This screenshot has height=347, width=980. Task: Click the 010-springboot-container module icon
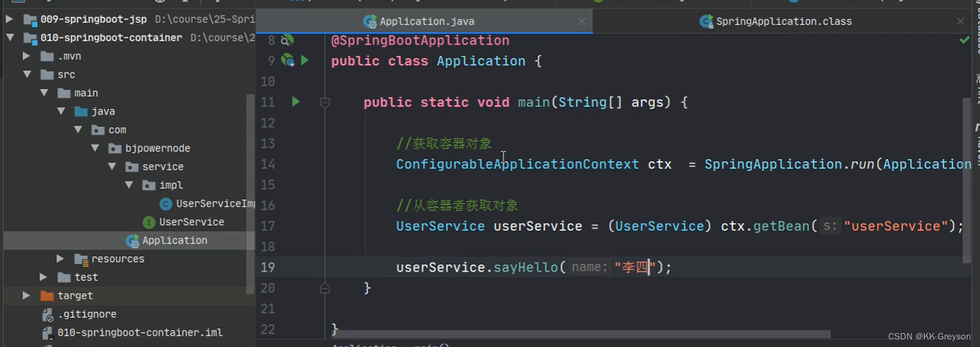(x=30, y=38)
